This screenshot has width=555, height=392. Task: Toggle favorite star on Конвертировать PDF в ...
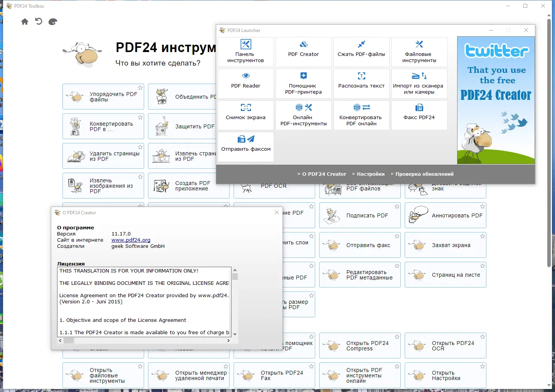coord(140,118)
